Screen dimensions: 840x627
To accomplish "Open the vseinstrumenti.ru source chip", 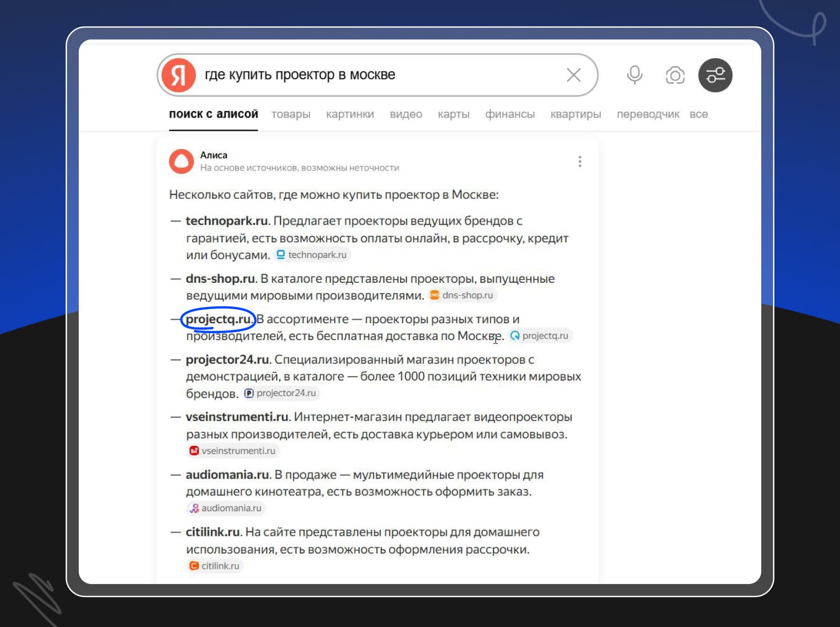I will click(x=233, y=451).
